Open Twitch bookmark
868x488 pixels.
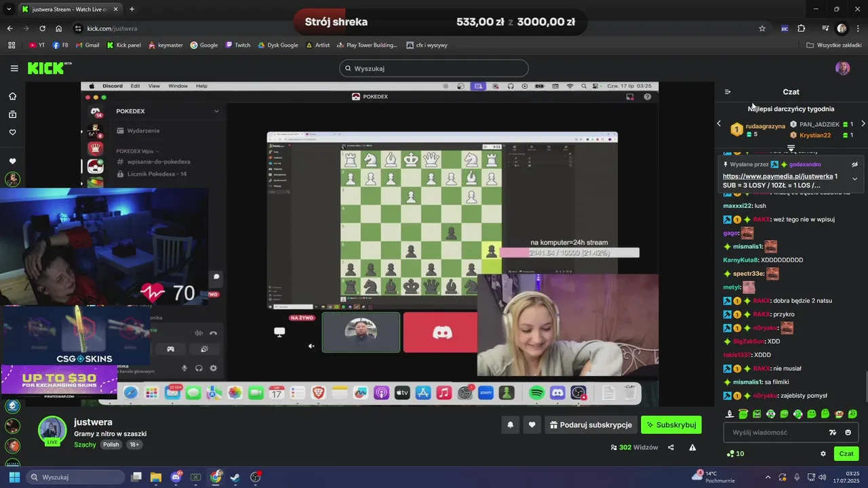[x=238, y=45]
